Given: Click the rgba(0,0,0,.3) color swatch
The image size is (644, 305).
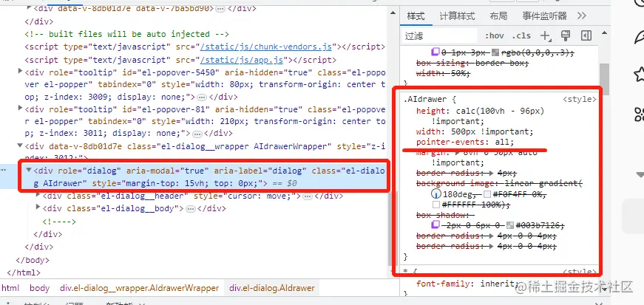Looking at the screenshot, I should pyautogui.click(x=495, y=52).
